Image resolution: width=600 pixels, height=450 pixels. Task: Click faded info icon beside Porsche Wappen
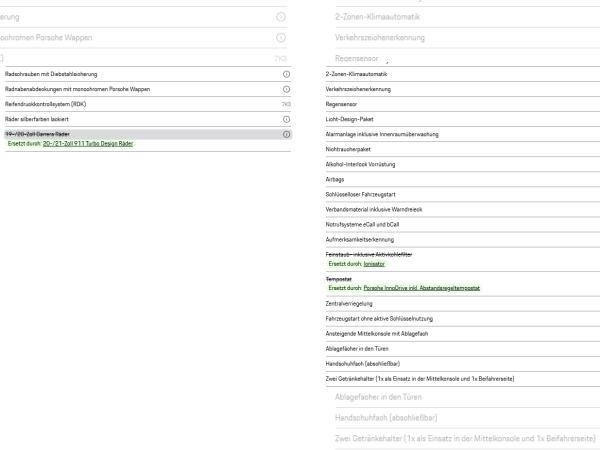coord(281,38)
